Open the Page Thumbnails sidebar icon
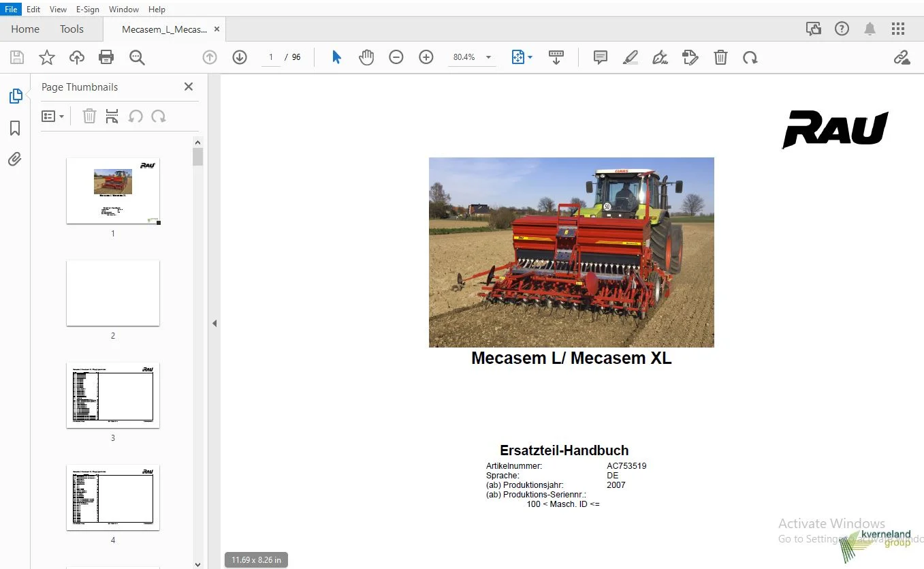 (x=15, y=96)
